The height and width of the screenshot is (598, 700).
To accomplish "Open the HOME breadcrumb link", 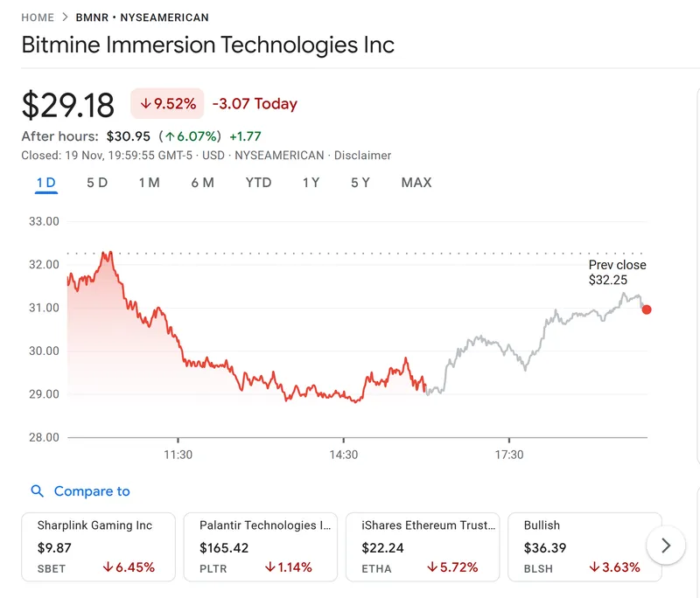I will pyautogui.click(x=37, y=17).
